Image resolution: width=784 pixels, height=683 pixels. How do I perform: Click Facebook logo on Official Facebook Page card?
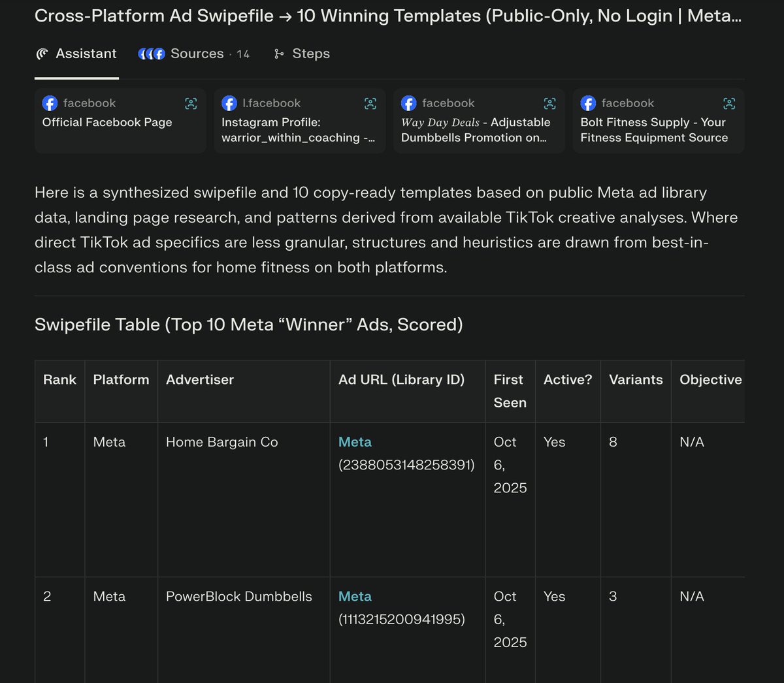tap(50, 103)
